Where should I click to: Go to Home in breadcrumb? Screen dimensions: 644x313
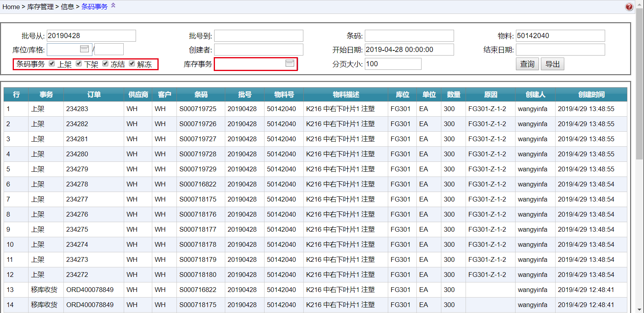click(x=11, y=7)
